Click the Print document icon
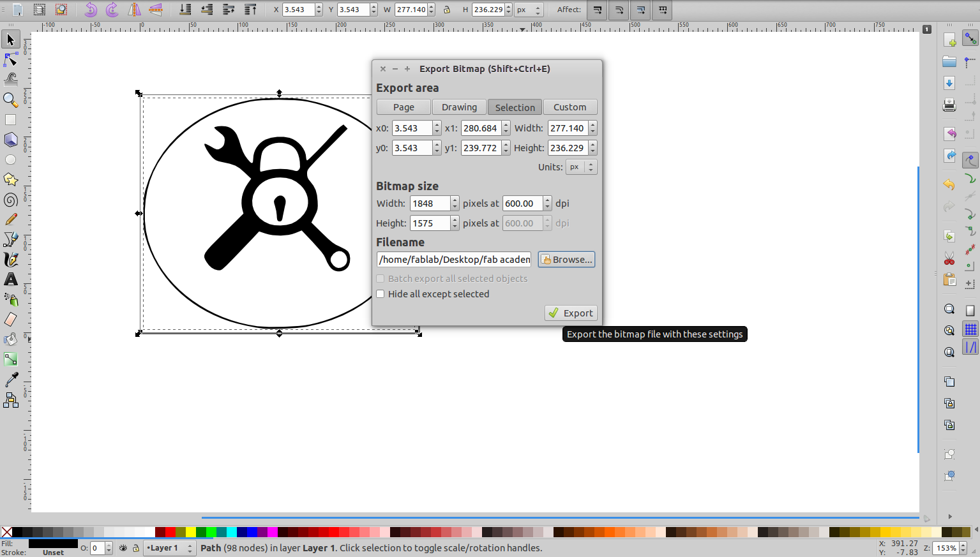980x557 pixels. [x=949, y=105]
